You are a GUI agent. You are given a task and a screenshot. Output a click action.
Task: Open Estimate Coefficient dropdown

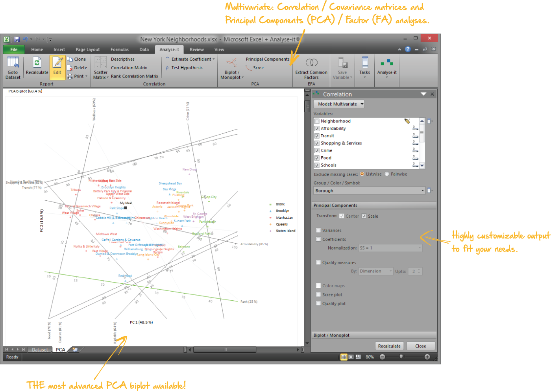191,59
